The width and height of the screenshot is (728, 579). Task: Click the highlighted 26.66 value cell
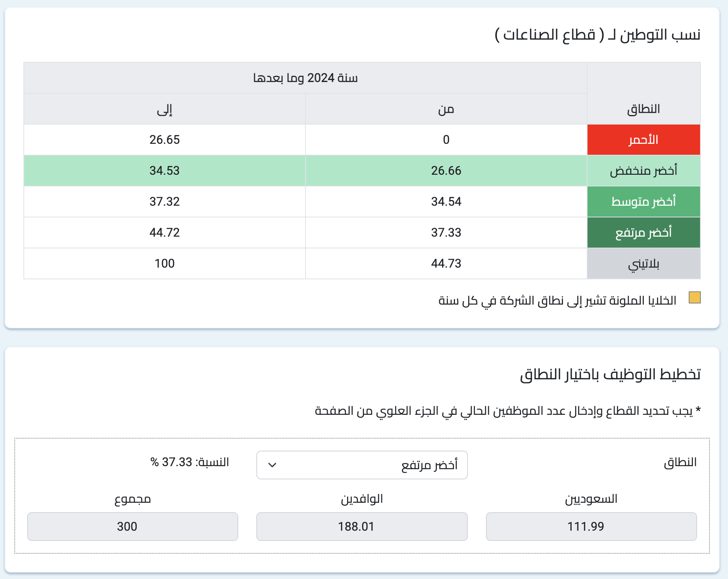pos(446,171)
